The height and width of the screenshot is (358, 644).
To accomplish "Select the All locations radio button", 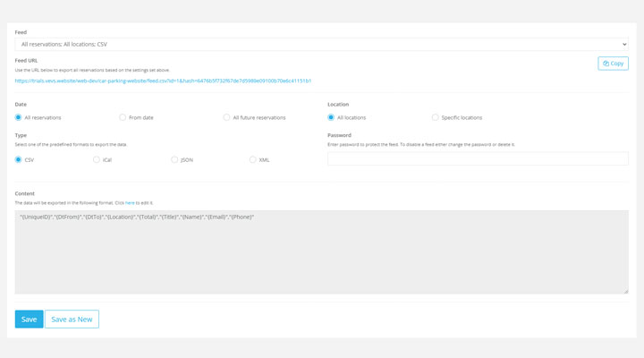I will point(331,117).
